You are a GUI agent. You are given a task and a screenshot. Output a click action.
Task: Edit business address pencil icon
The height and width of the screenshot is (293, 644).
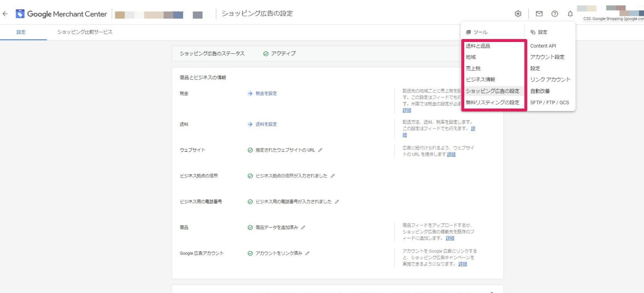coord(332,176)
